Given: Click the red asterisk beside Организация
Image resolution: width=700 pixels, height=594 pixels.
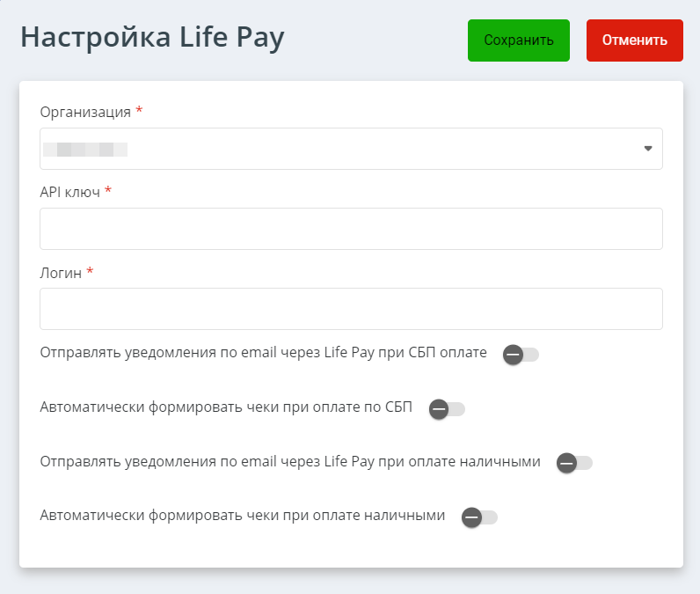Looking at the screenshot, I should click(139, 110).
